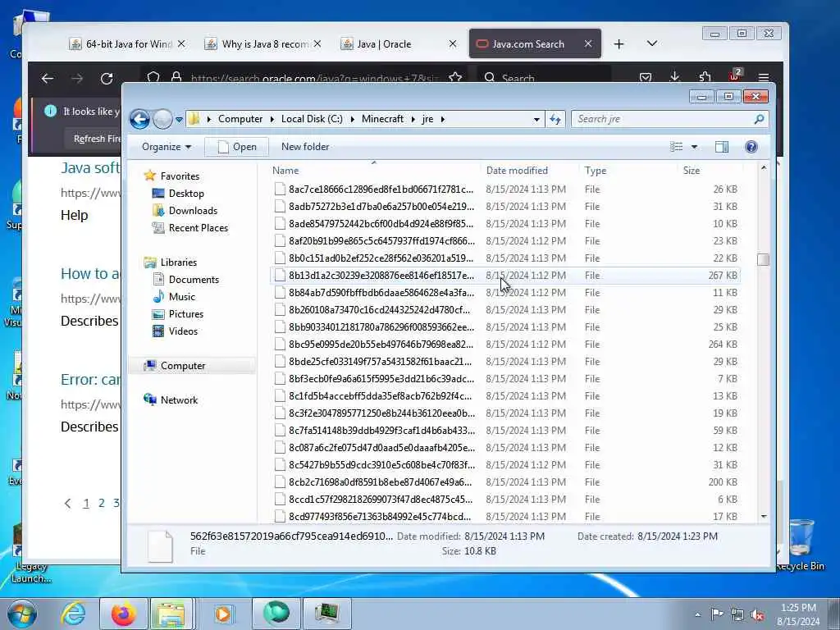Click the scrollbar down arrow in file list

[x=764, y=517]
